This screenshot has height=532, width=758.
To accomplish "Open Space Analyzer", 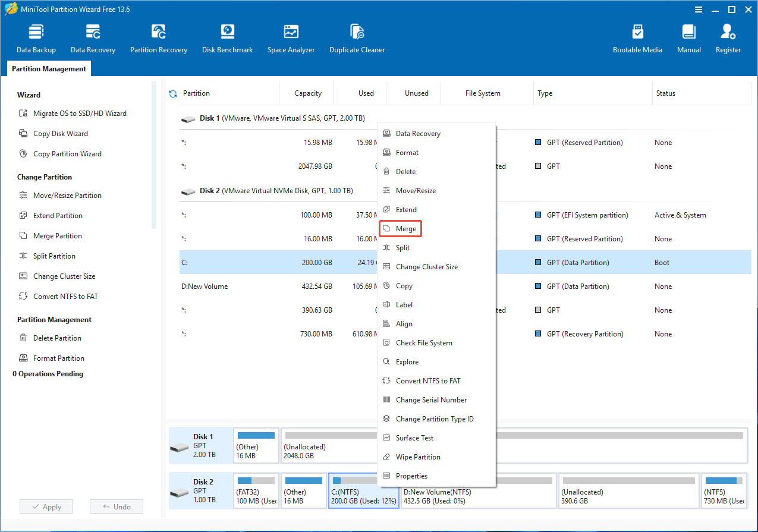I will click(291, 39).
